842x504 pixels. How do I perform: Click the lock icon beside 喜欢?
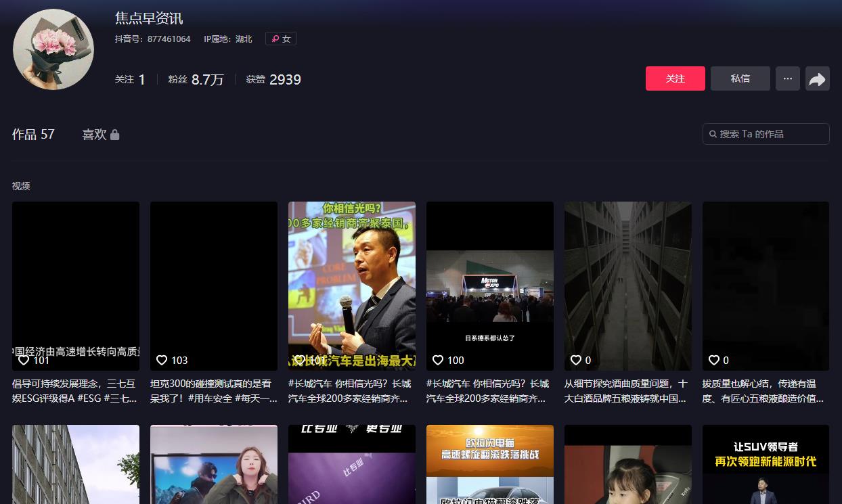(115, 135)
